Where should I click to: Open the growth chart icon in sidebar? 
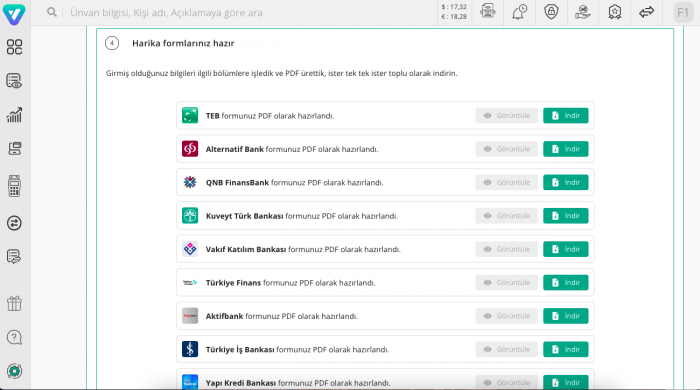pyautogui.click(x=14, y=115)
